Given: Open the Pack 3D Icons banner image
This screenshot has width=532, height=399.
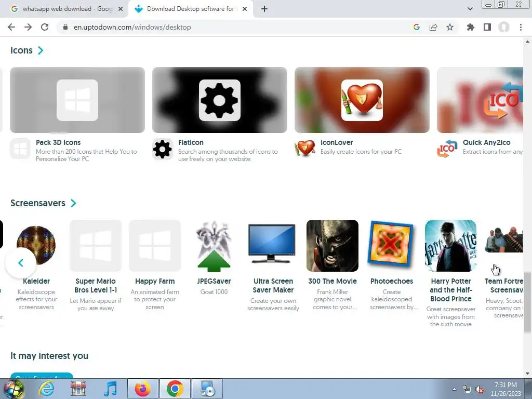Looking at the screenshot, I should [x=77, y=100].
